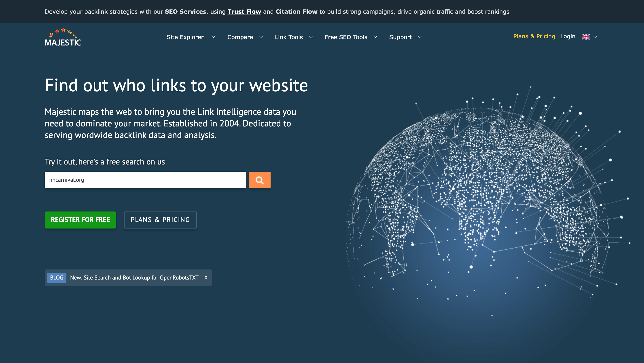Click the blue BLOG badge
The width and height of the screenshot is (644, 363).
pos(57,278)
